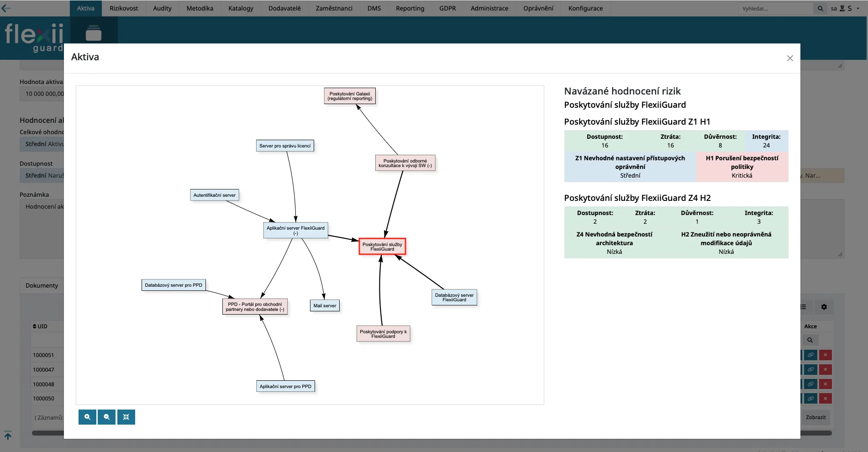Click the link icon for row 1000050

810,399
